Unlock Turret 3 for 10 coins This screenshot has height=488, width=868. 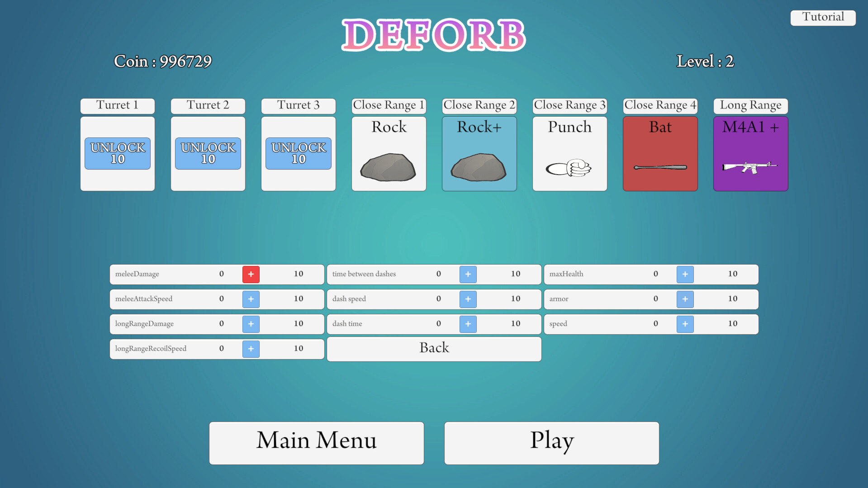(298, 154)
